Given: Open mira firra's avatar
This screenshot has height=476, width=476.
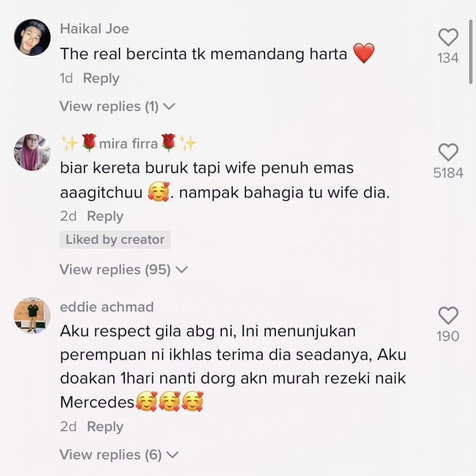Looking at the screenshot, I should coord(32,152).
